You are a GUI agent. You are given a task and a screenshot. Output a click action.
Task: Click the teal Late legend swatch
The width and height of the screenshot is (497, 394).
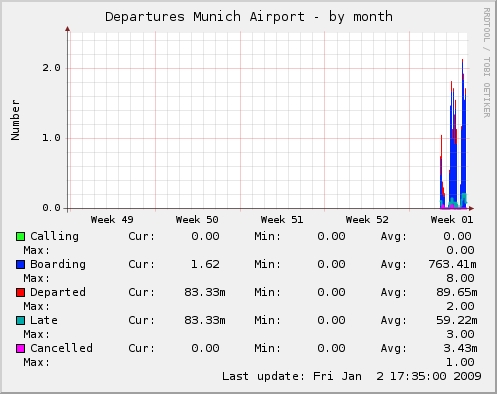tap(20, 320)
